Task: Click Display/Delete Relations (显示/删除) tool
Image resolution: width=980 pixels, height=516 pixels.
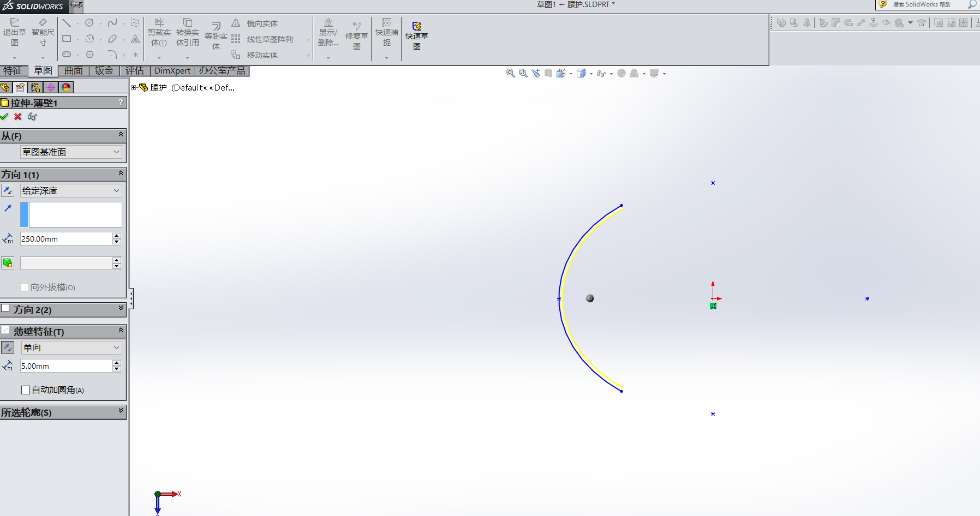Action: 328,33
